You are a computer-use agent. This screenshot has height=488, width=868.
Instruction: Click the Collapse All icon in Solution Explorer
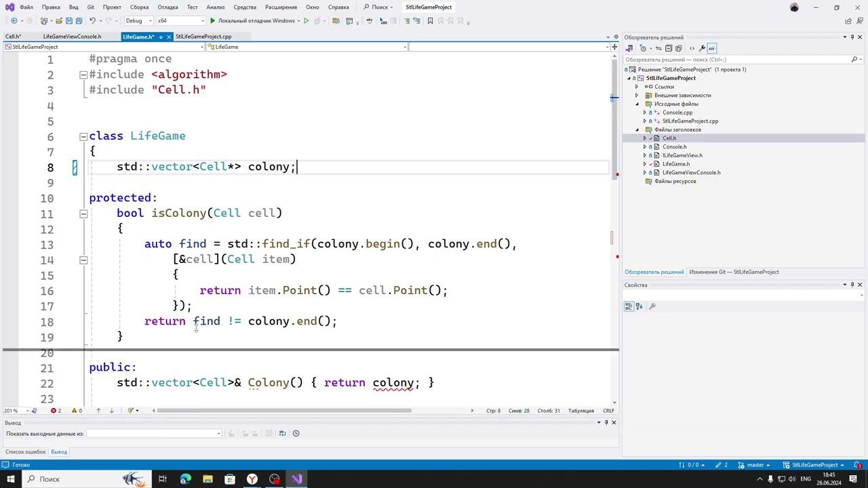[669, 48]
